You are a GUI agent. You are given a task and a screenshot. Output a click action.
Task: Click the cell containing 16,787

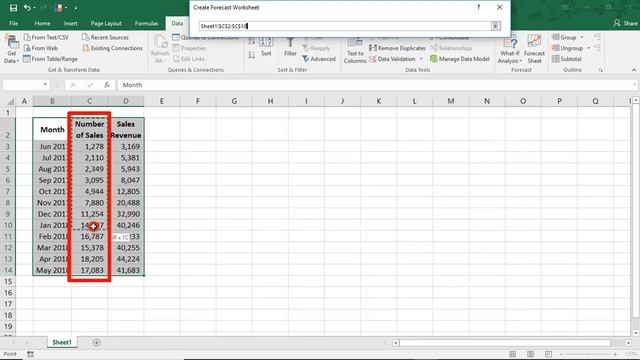coord(89,236)
